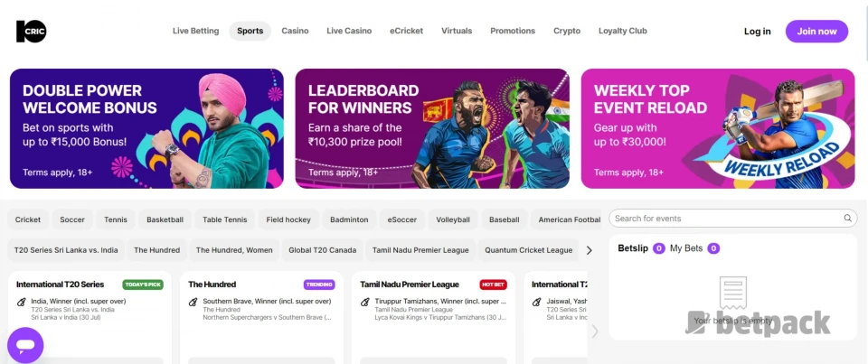The width and height of the screenshot is (868, 364).
Task: Click the Join now button
Action: [x=816, y=32]
